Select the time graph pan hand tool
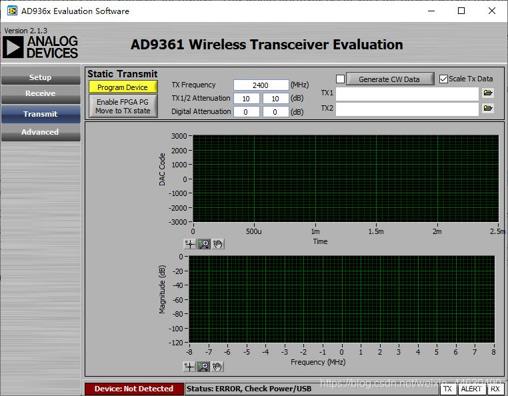 coord(218,244)
